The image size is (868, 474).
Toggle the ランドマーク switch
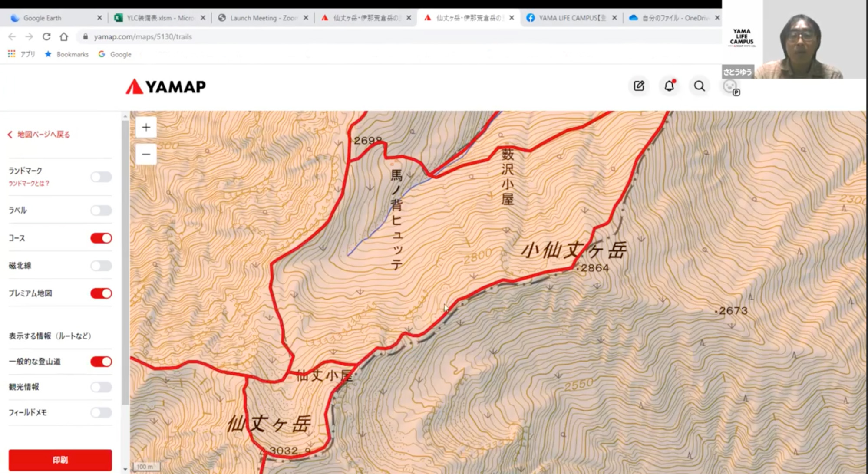(101, 177)
